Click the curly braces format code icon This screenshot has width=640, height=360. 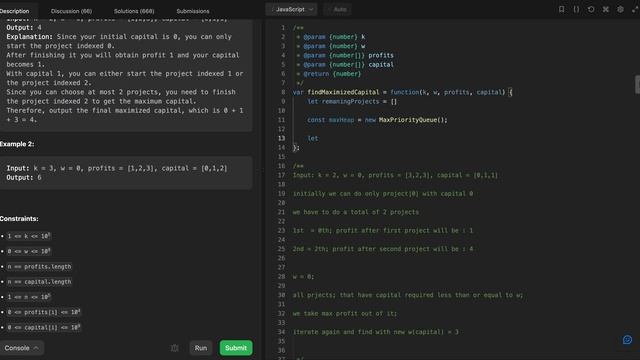[576, 9]
